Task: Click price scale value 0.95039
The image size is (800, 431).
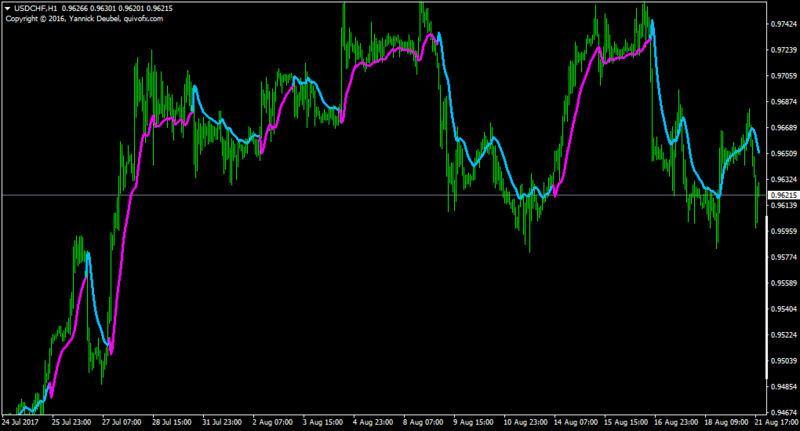Action: (x=784, y=361)
